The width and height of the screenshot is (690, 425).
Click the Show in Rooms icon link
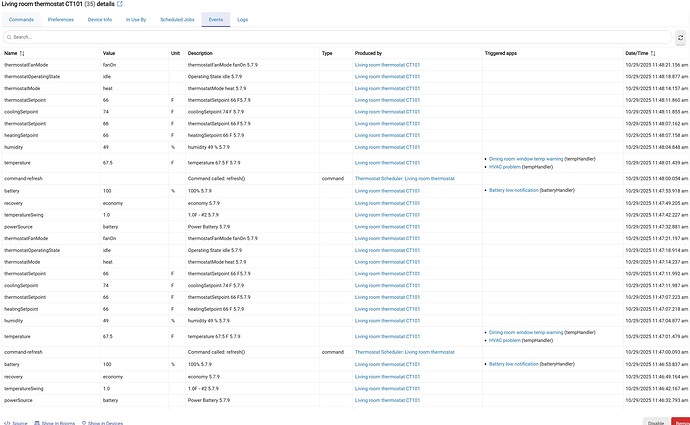tap(57, 422)
